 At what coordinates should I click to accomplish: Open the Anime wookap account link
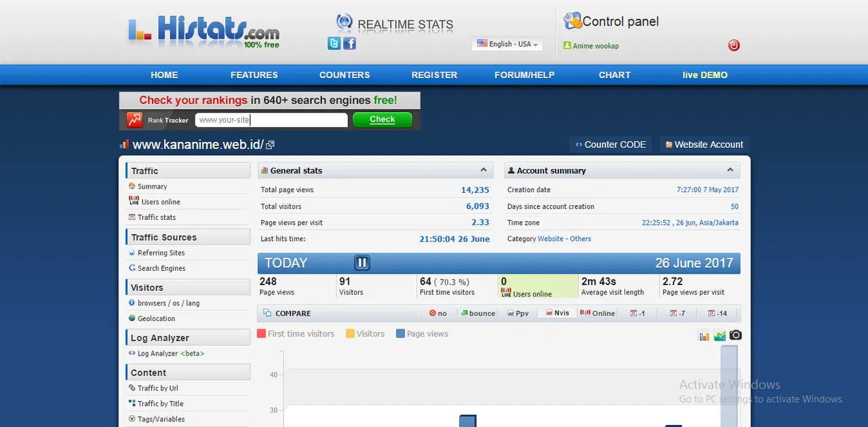click(595, 46)
